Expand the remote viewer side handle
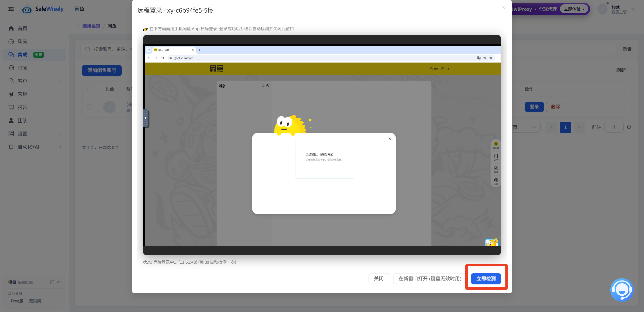 coord(146,118)
